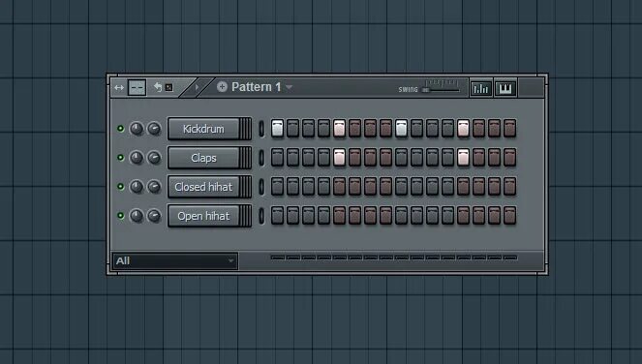This screenshot has width=642, height=364.
Task: Select the Kickdrum channel selector LED
Action: 261,129
